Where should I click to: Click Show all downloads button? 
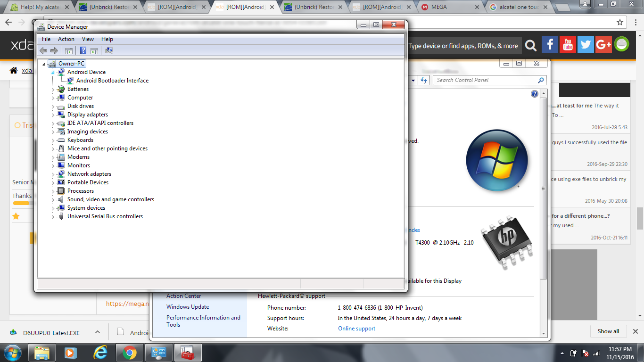point(608,331)
